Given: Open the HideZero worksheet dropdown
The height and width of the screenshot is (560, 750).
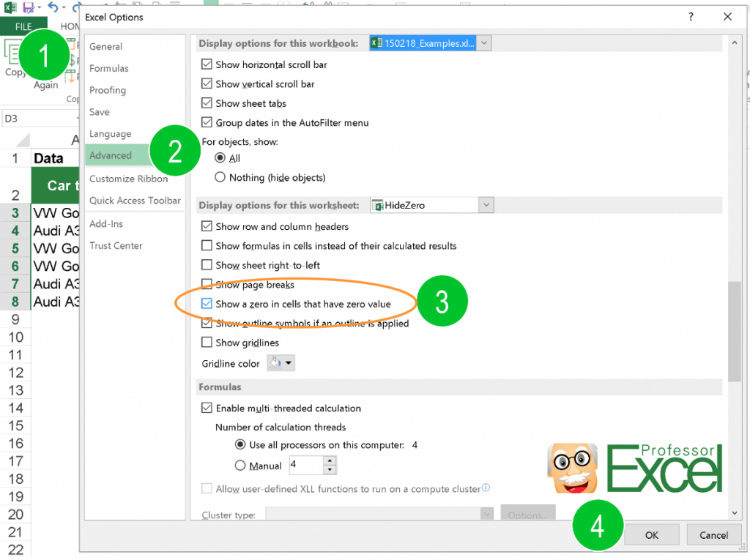Looking at the screenshot, I should tap(486, 205).
